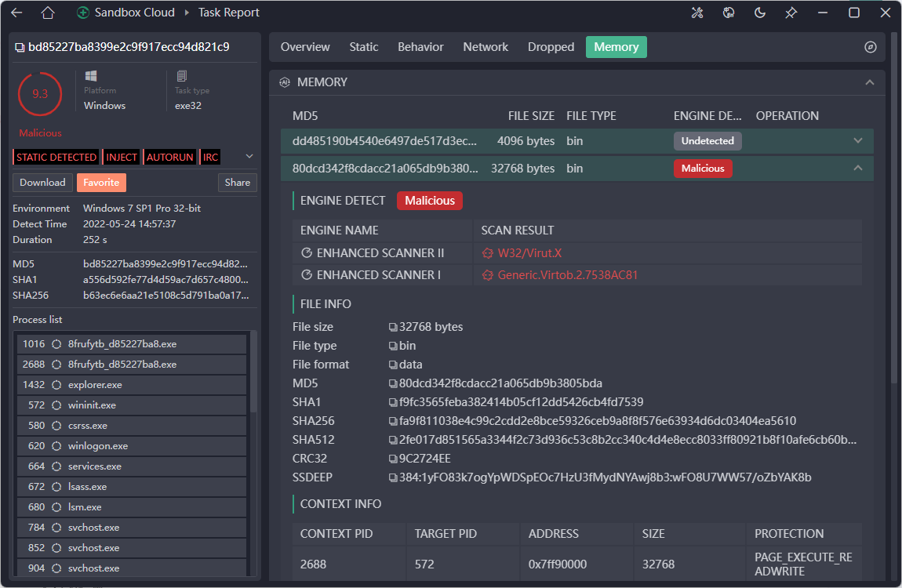Select the csrss.exe process row
902x588 pixels.
132,426
